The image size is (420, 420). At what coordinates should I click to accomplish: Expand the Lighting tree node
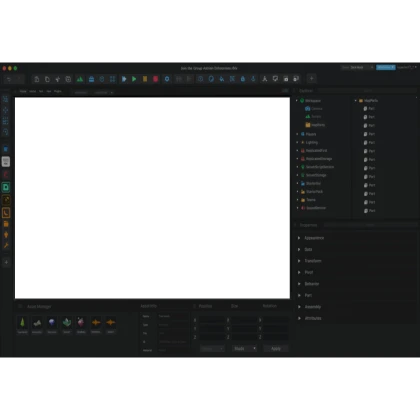pyautogui.click(x=297, y=142)
